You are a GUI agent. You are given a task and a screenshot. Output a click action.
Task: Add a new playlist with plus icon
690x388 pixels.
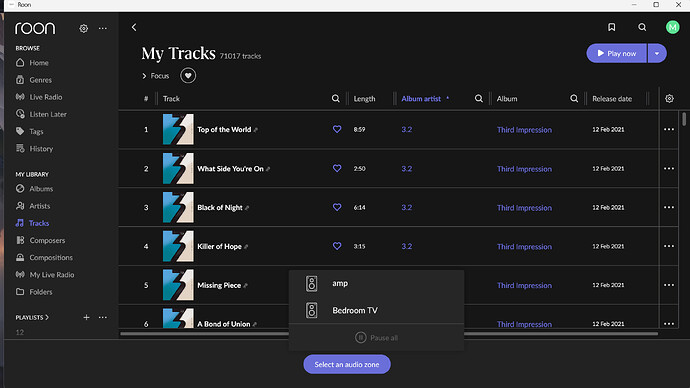[x=86, y=317]
